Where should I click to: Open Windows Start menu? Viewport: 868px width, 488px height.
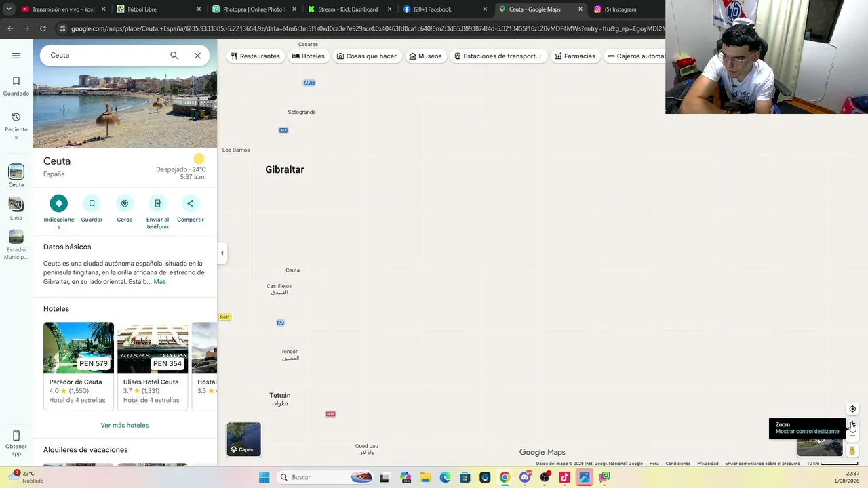point(264,477)
